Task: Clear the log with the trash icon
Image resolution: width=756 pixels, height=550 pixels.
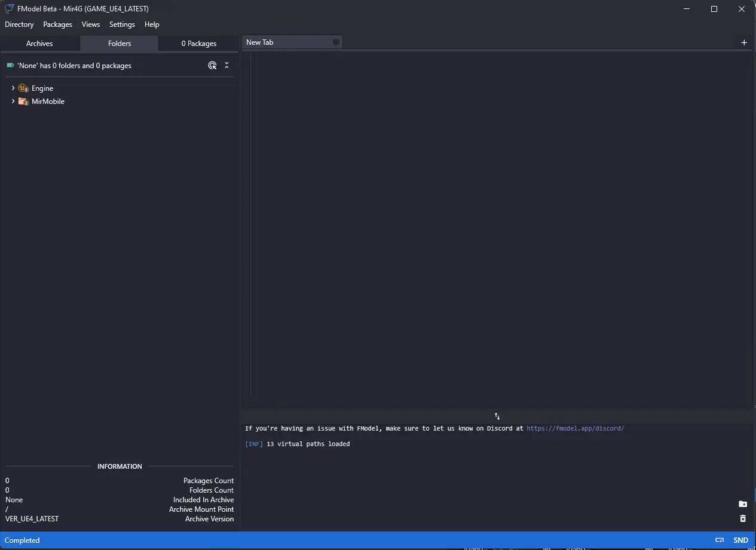Action: (x=743, y=518)
